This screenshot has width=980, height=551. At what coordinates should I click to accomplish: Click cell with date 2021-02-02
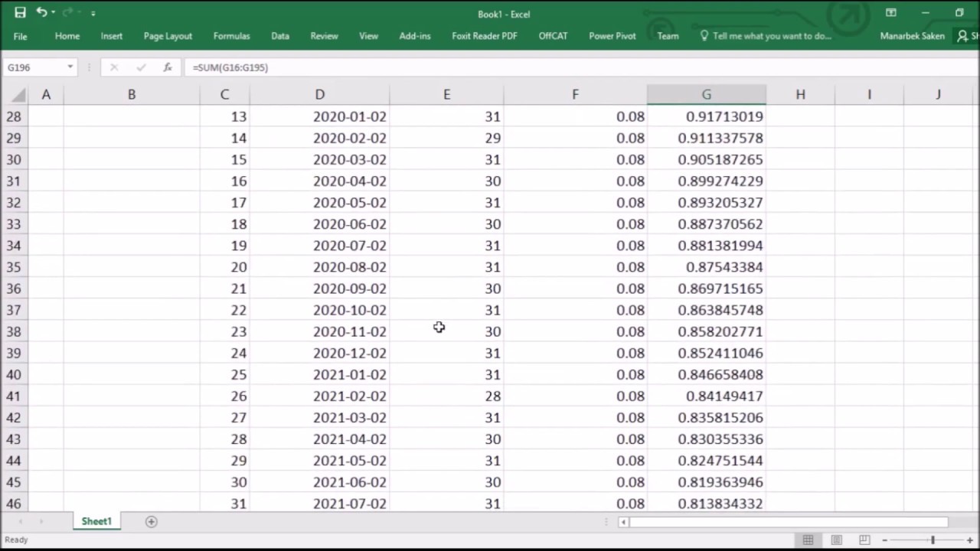coord(319,396)
